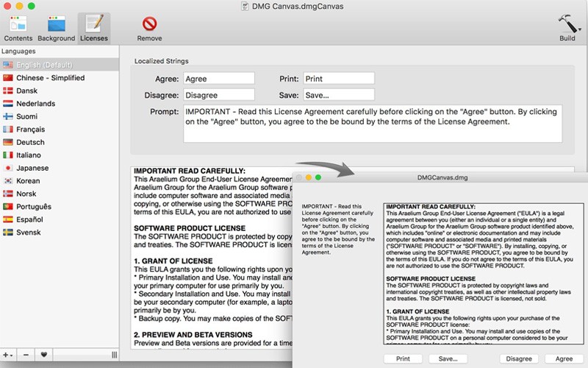The height and width of the screenshot is (368, 588).
Task: Select the Japanese language row
Action: point(60,168)
